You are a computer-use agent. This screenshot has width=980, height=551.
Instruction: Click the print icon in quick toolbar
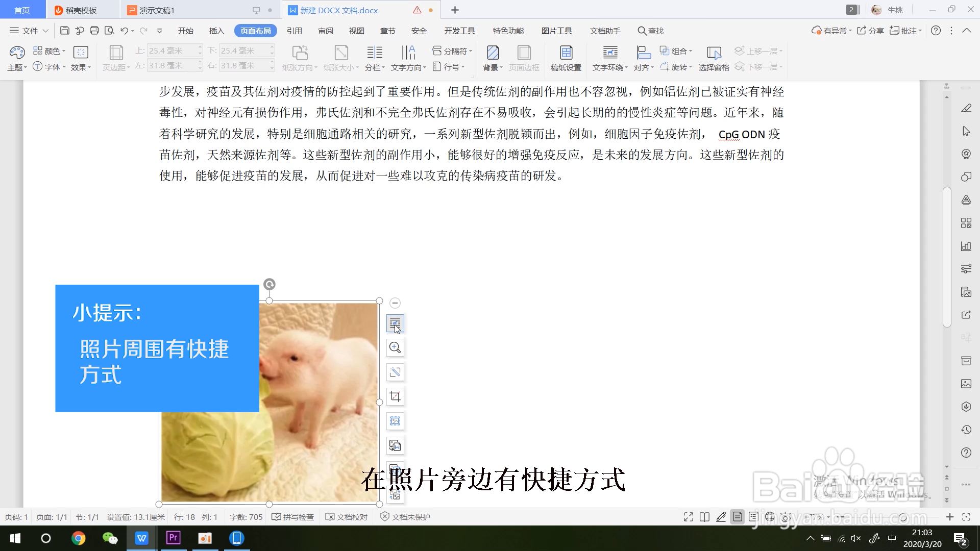[x=94, y=31]
